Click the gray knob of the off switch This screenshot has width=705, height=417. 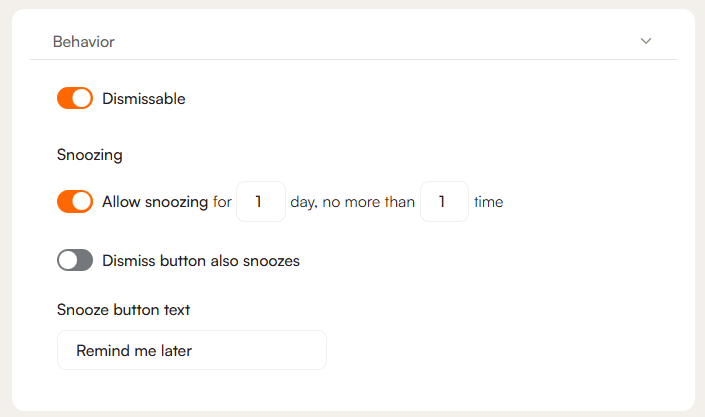pos(67,261)
